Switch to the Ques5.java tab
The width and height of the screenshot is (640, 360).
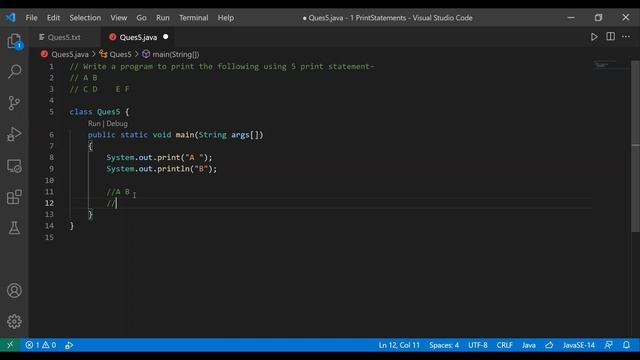[138, 37]
